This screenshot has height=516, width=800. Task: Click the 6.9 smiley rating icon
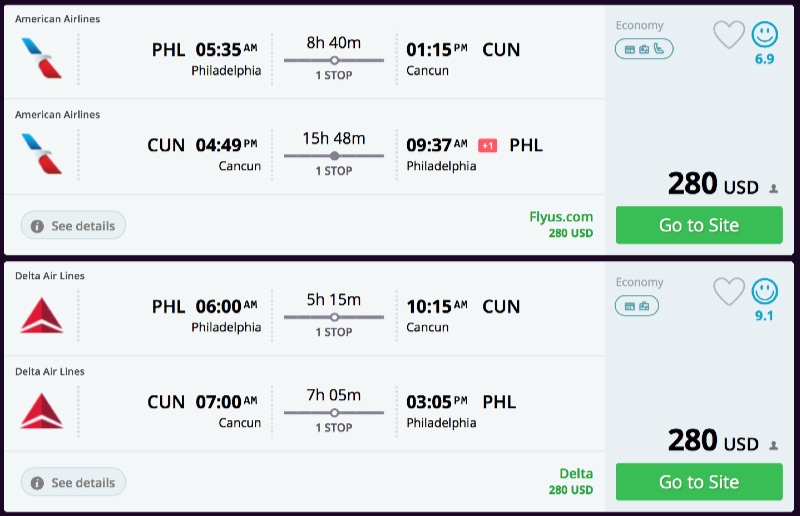point(765,35)
